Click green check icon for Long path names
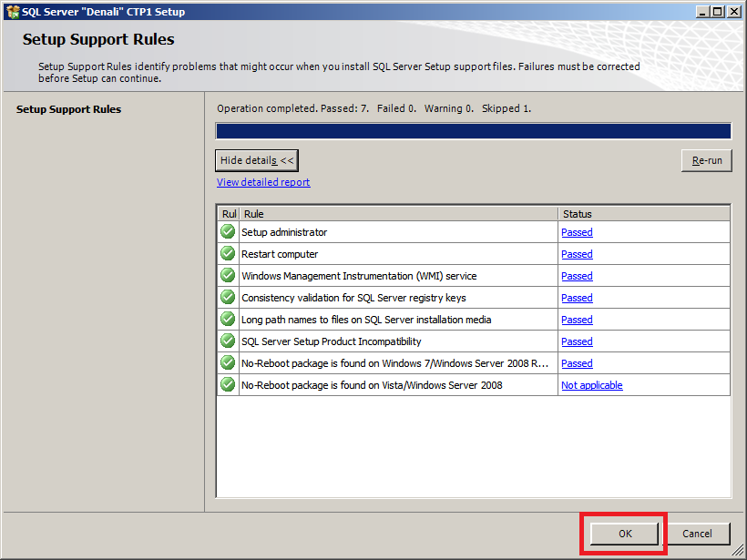This screenshot has width=747, height=560. point(228,319)
